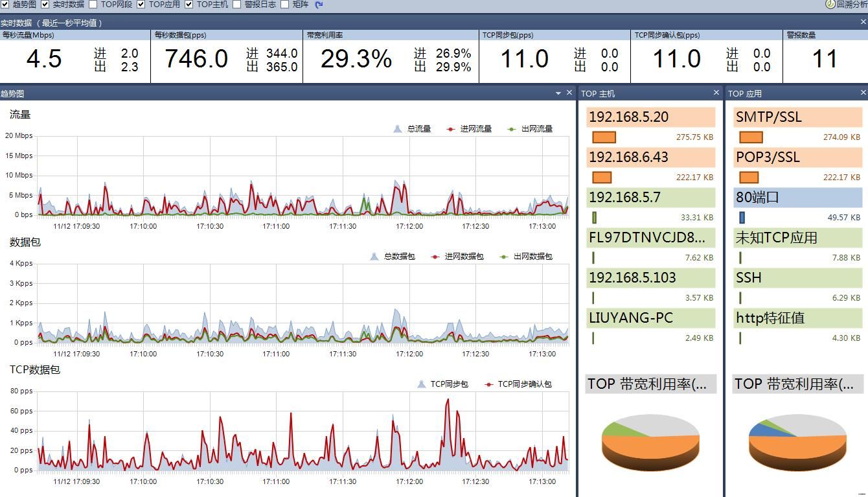
Task: Select host LIUYANG-PC
Action: pos(651,318)
